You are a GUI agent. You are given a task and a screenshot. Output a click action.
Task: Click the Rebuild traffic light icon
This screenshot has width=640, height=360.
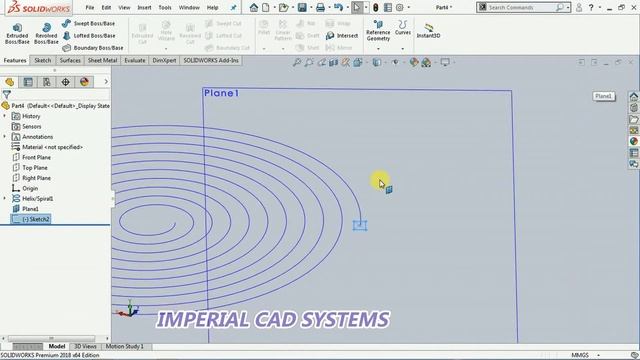(x=376, y=7)
